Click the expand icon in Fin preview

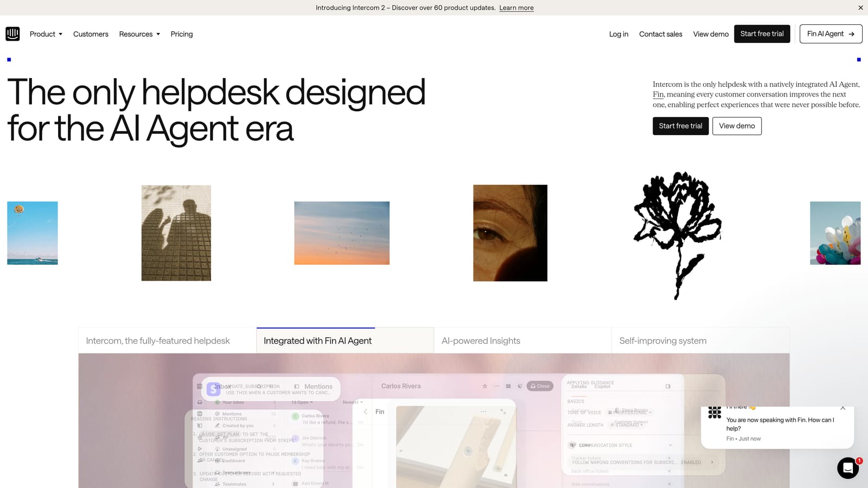(x=503, y=412)
